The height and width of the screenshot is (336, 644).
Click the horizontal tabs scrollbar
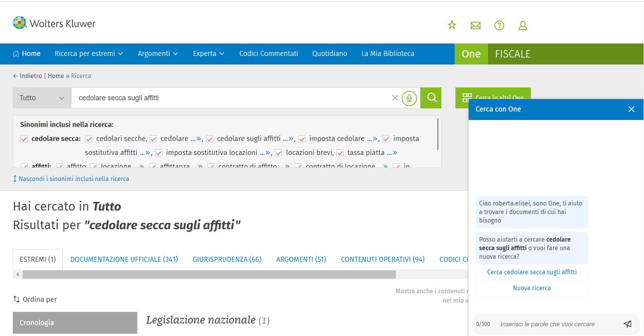click(209, 275)
